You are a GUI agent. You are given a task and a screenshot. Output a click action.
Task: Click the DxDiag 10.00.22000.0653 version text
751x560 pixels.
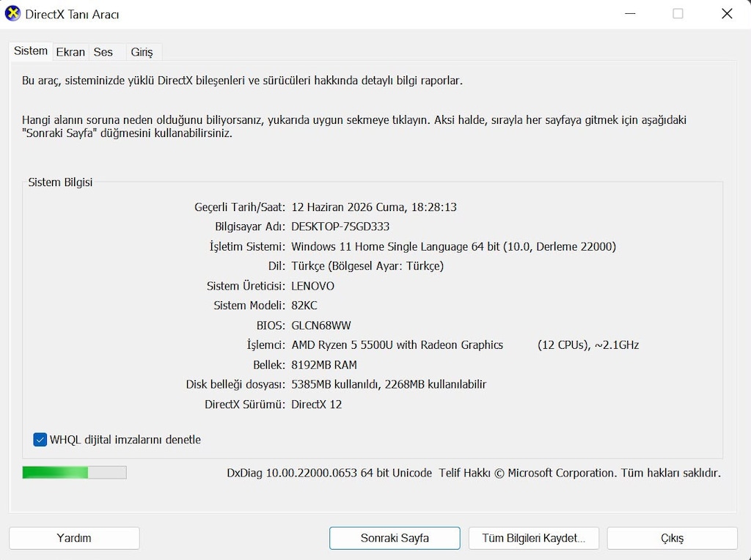[329, 473]
